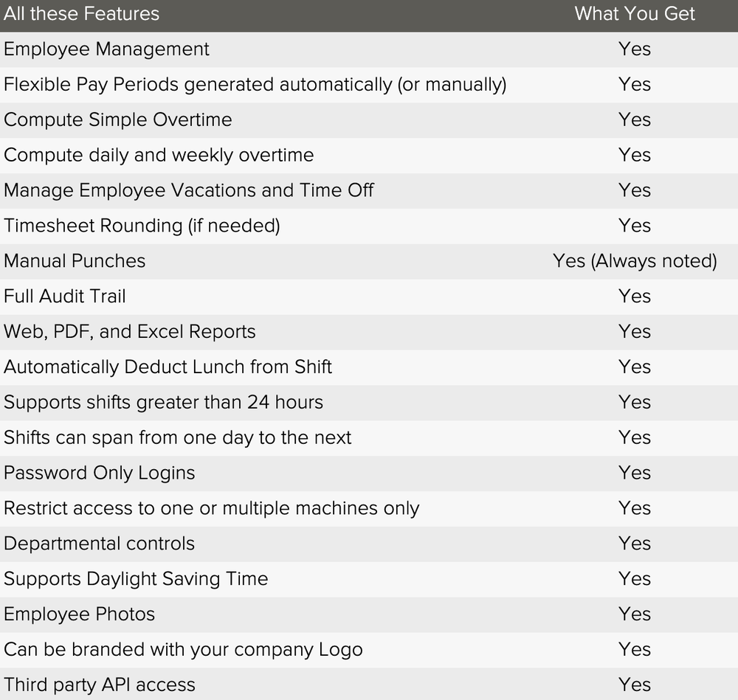Select the Compute Simple Overtime row
Screen dimensions: 738x700
pyautogui.click(x=369, y=120)
